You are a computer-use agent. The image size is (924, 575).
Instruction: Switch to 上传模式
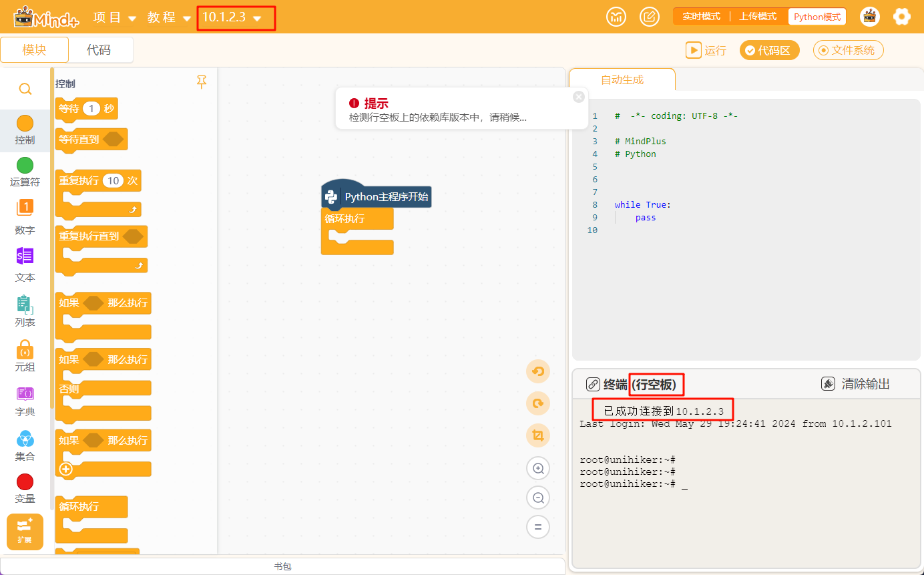pos(758,17)
